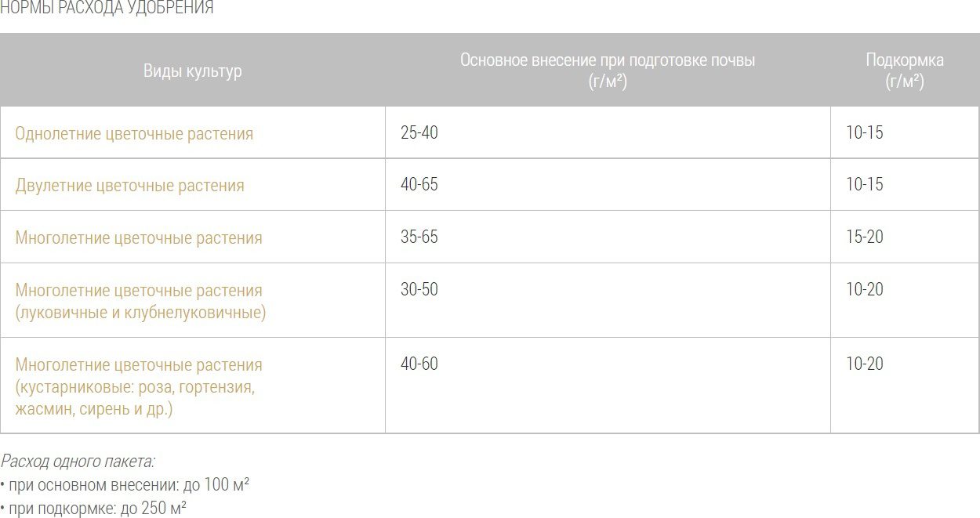Open the 'Однолетние цветочные растения' row label
Image resolution: width=980 pixels, height=518 pixels.
[x=134, y=133]
